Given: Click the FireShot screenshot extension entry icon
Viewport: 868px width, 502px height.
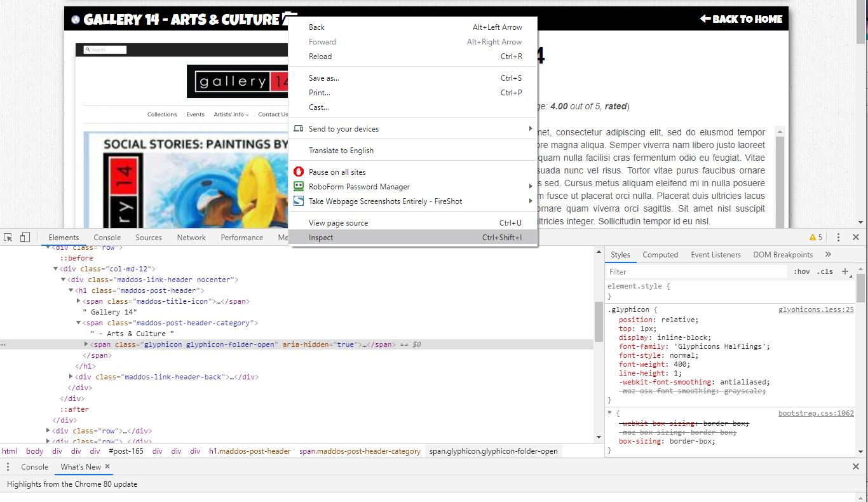Looking at the screenshot, I should click(x=299, y=201).
